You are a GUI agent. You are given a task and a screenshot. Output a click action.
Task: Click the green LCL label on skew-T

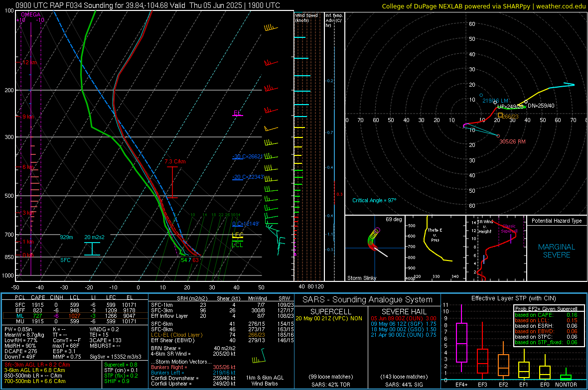(x=237, y=245)
